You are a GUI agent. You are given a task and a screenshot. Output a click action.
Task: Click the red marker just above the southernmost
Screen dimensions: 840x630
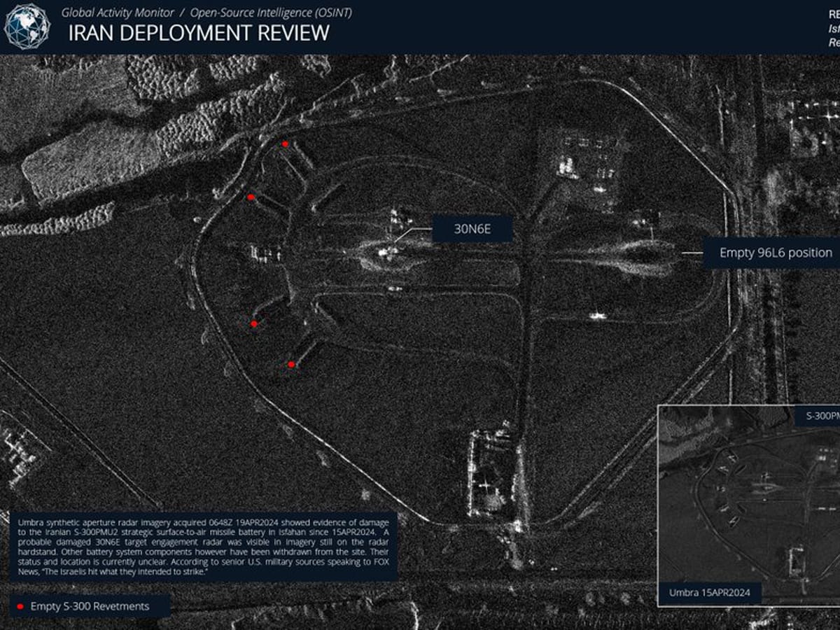[x=254, y=324]
